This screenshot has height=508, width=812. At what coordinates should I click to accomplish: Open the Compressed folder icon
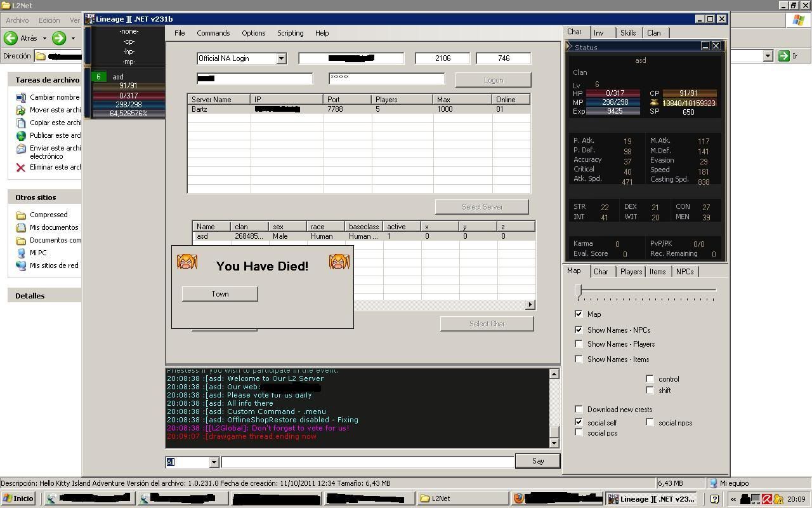coord(20,215)
